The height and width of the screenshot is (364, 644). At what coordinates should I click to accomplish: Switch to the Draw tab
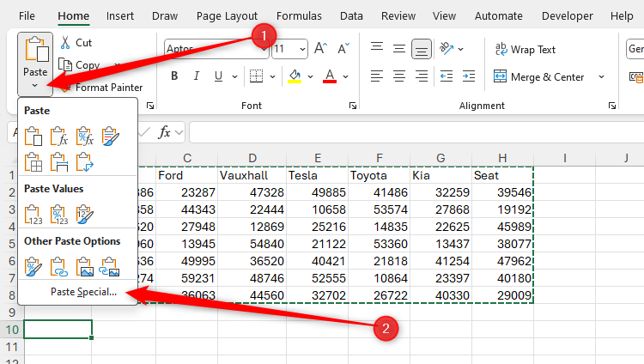tap(165, 16)
